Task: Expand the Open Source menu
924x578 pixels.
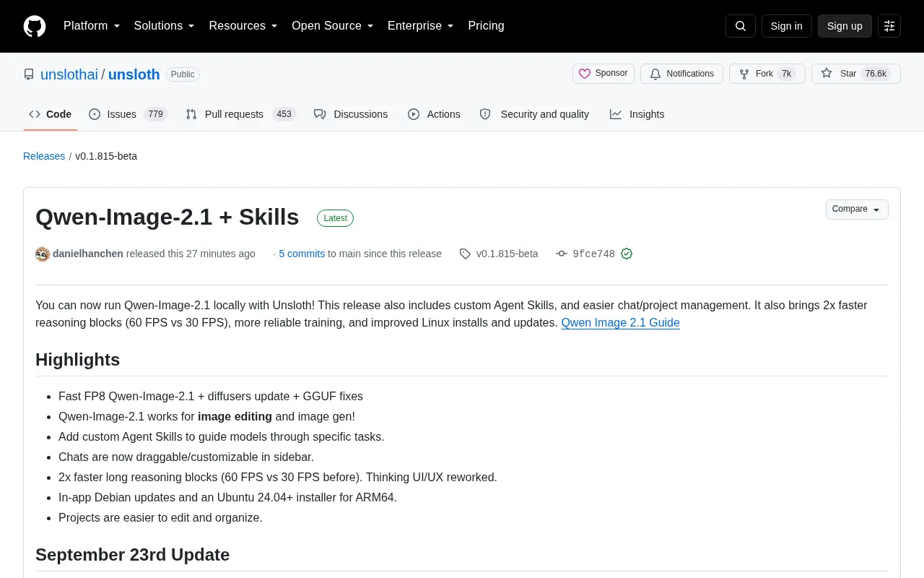Action: 333,26
